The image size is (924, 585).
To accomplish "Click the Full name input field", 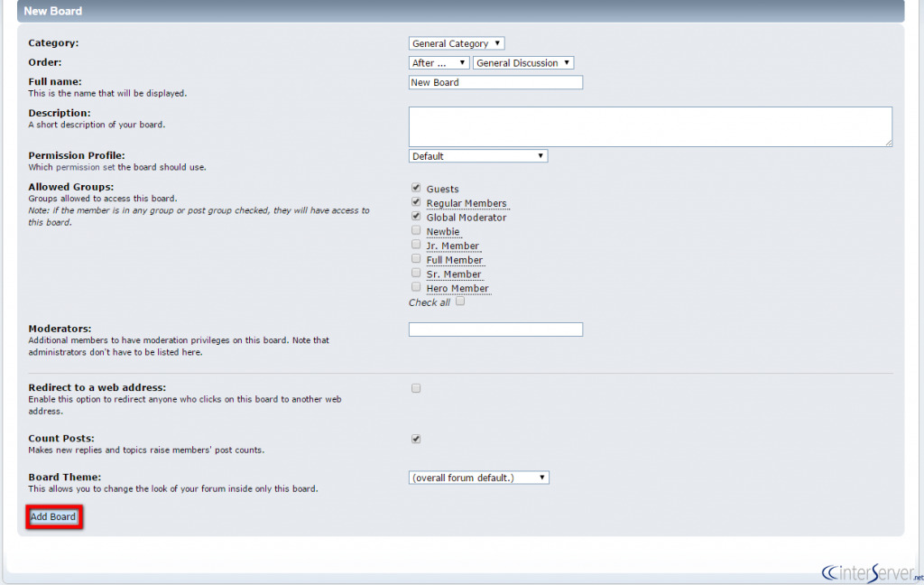I will (x=495, y=82).
